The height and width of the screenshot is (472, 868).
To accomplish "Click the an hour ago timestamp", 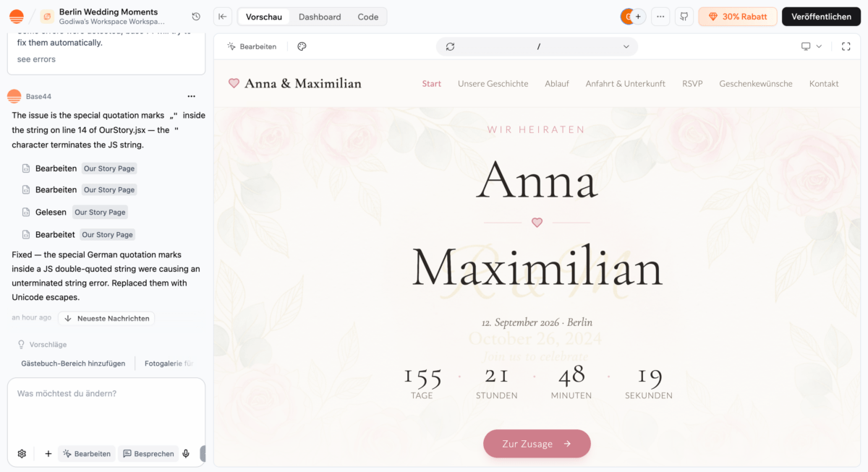I will (x=32, y=318).
